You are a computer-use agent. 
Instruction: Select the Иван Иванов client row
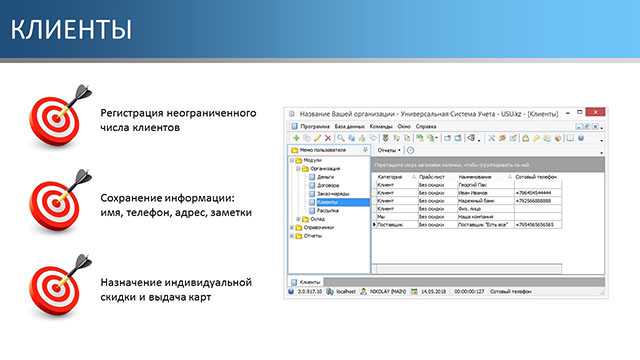pyautogui.click(x=468, y=193)
